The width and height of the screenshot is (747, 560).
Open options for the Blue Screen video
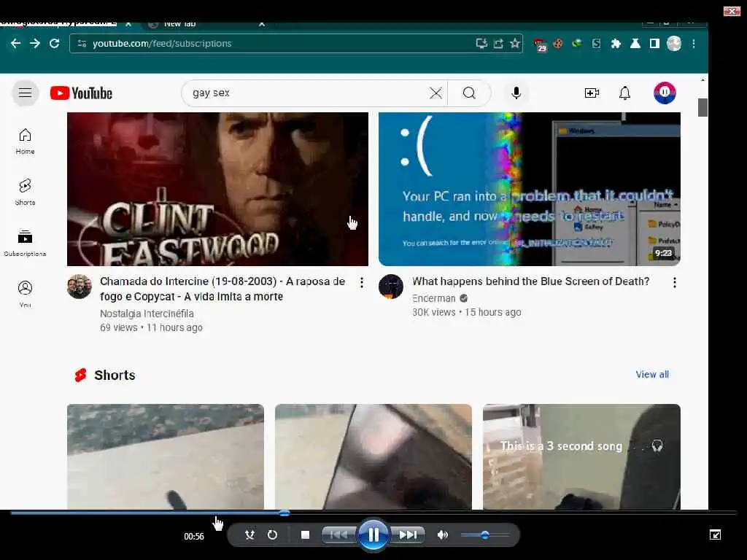coord(675,283)
